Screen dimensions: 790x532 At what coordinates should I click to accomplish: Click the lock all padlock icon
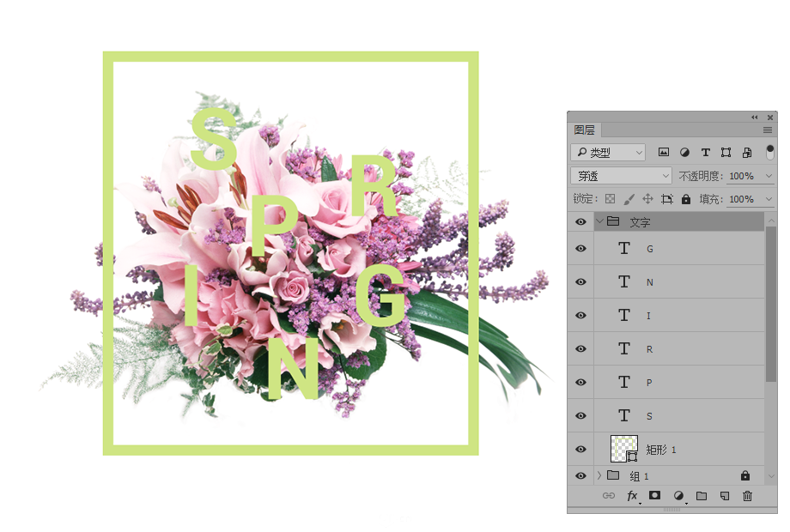click(685, 199)
